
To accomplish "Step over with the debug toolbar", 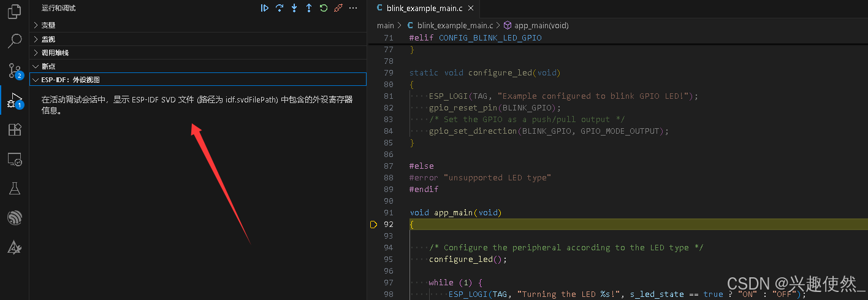I will 280,8.
